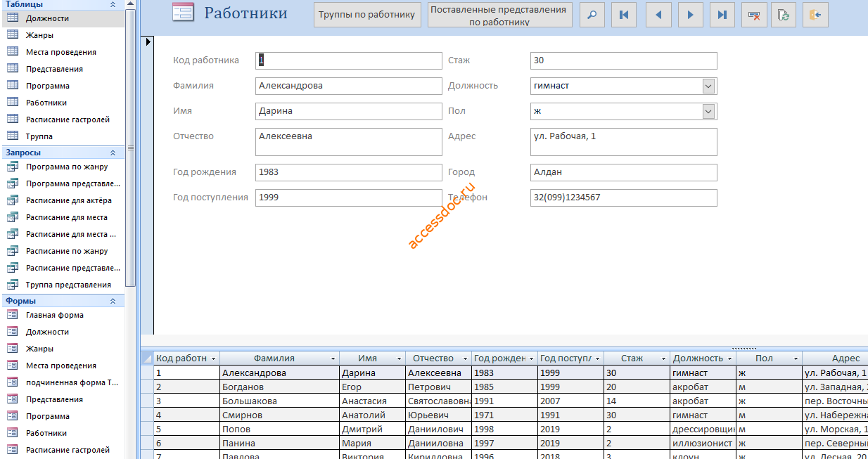
Task: Open Стаж column filter dropdown
Action: (663, 358)
